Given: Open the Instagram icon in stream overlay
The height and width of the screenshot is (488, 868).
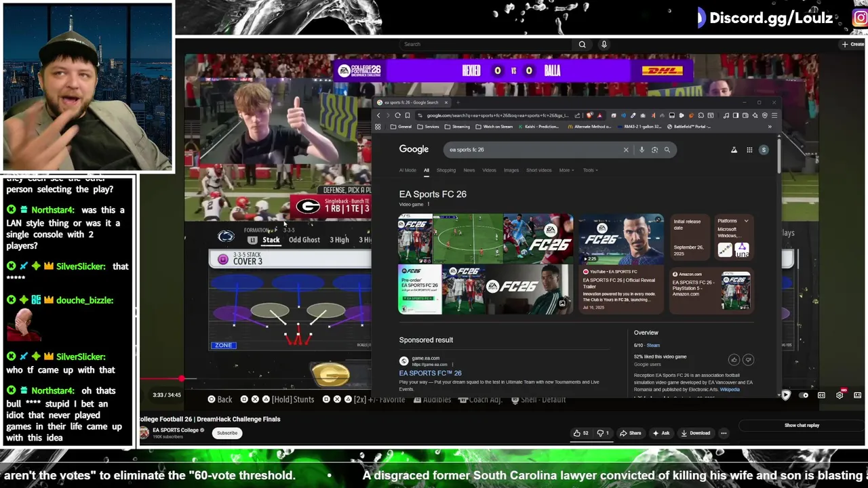Looking at the screenshot, I should pyautogui.click(x=861, y=18).
